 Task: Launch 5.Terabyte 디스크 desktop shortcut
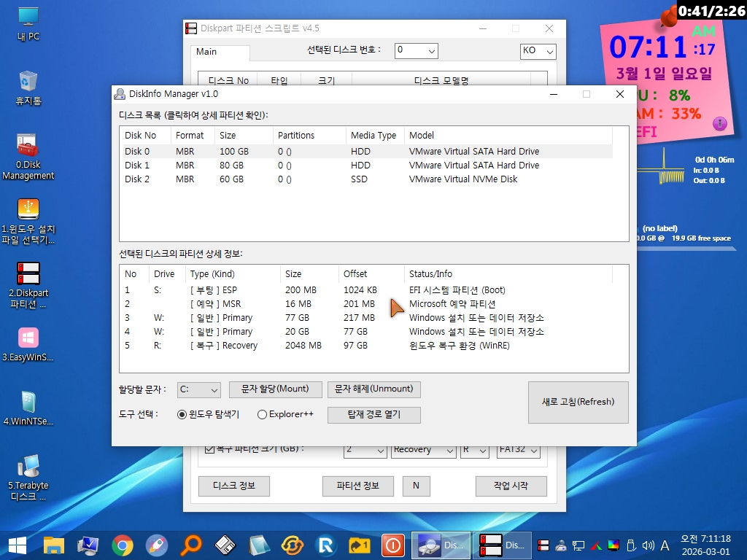[x=28, y=478]
